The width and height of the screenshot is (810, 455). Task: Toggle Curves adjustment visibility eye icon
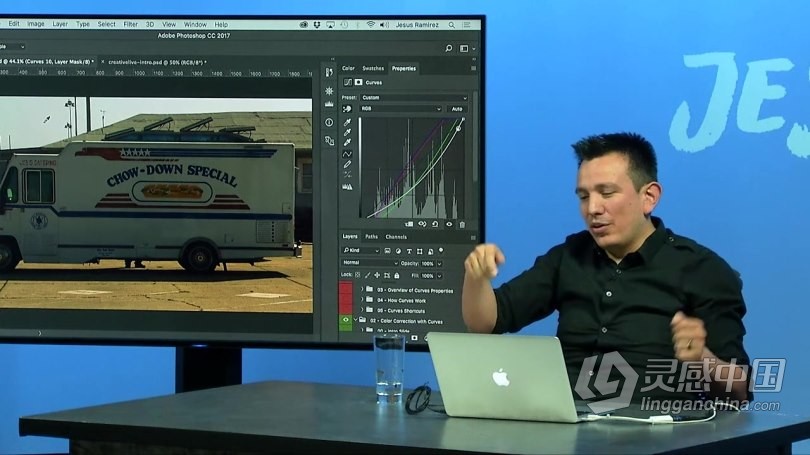[x=449, y=224]
